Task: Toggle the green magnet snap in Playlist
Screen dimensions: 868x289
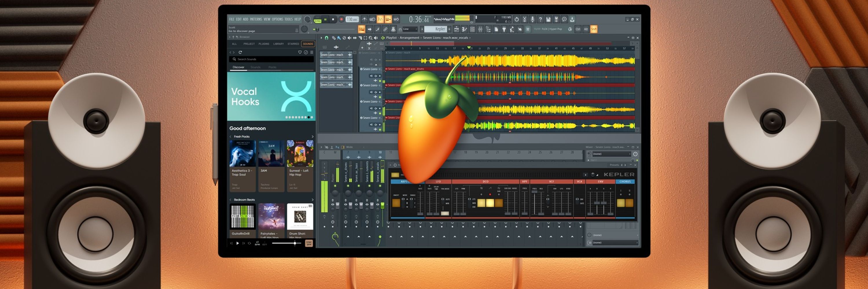Action: [326, 38]
